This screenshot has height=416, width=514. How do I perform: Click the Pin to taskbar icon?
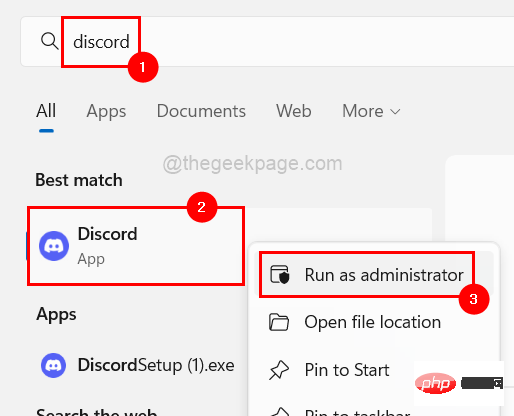(x=279, y=412)
